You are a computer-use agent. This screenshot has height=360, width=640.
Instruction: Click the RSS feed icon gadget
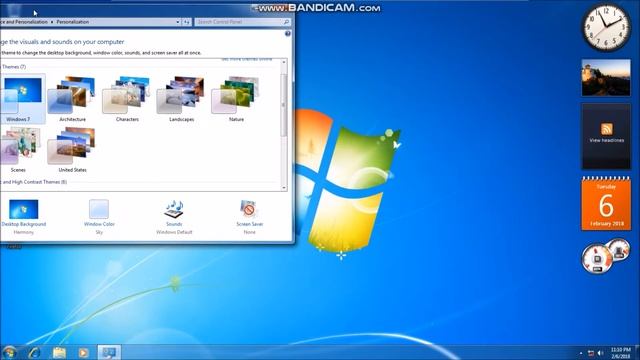(607, 129)
